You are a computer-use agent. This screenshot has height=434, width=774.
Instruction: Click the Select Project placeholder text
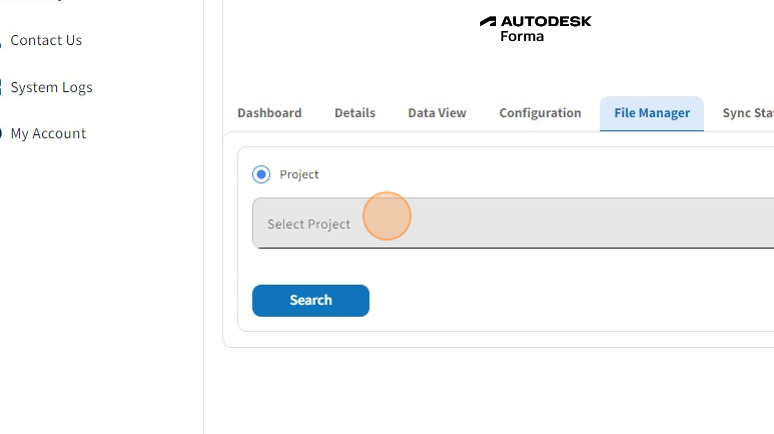pyautogui.click(x=309, y=224)
